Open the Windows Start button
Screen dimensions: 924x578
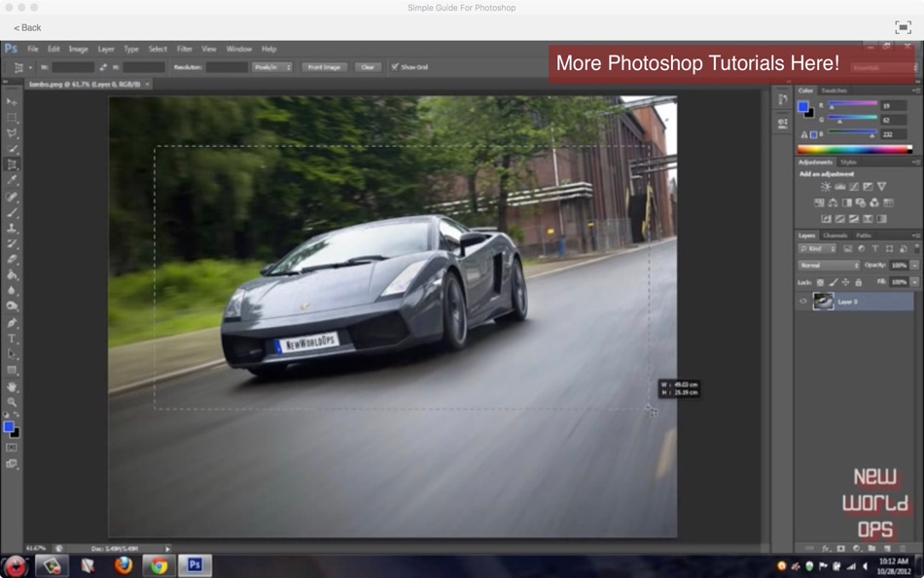pos(15,566)
